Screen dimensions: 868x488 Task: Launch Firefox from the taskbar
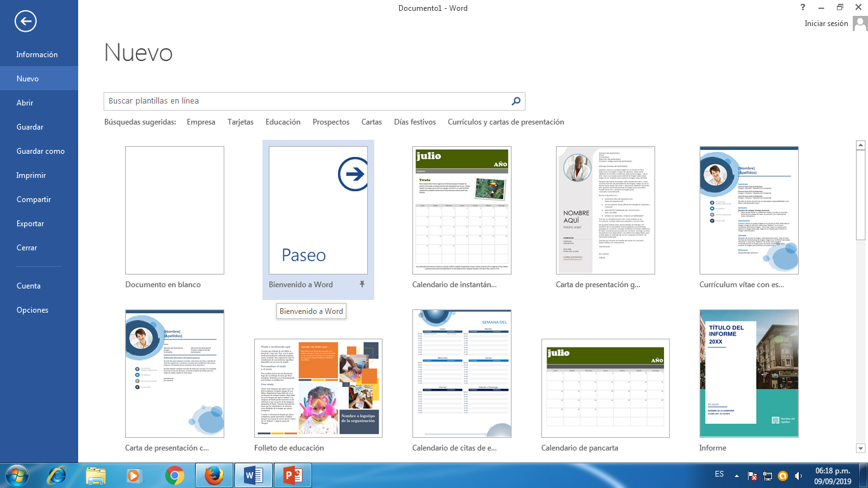point(214,475)
